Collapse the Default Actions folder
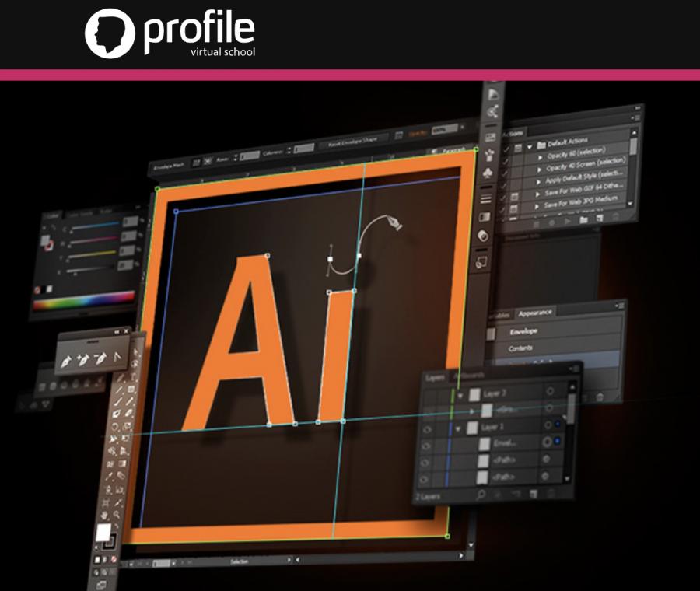The image size is (700, 591). coord(529,145)
